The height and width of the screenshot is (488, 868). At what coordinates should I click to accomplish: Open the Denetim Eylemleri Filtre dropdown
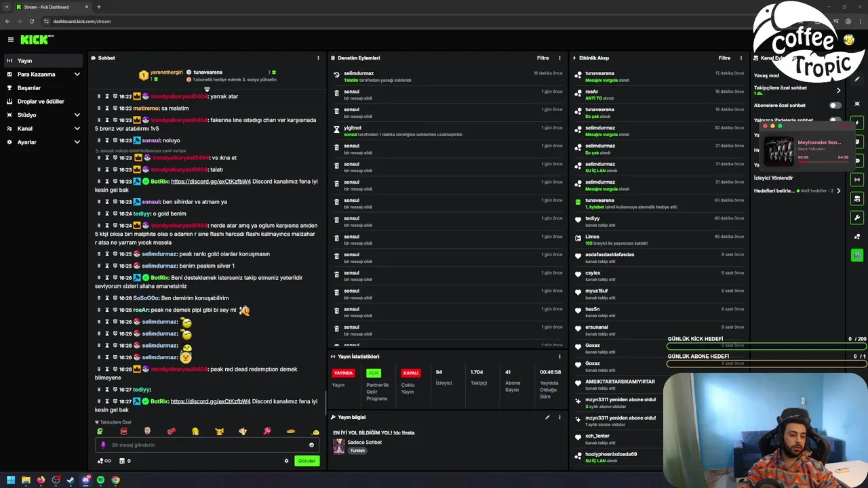point(542,58)
